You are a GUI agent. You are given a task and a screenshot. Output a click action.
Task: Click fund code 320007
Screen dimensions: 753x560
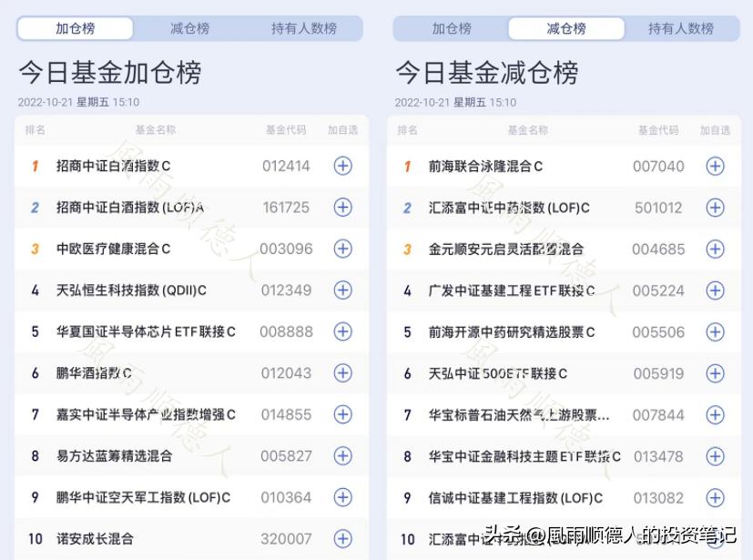click(286, 538)
